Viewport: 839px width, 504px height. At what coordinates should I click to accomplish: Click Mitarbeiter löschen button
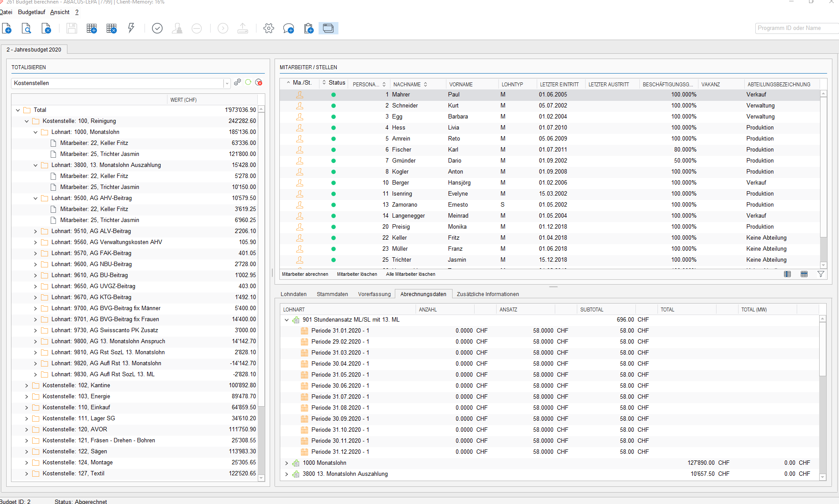tap(357, 274)
